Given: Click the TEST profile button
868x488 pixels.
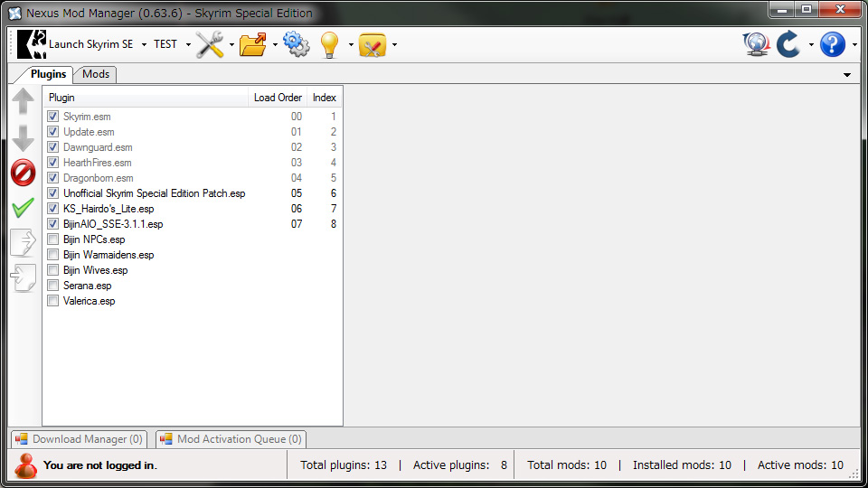Looking at the screenshot, I should point(165,44).
